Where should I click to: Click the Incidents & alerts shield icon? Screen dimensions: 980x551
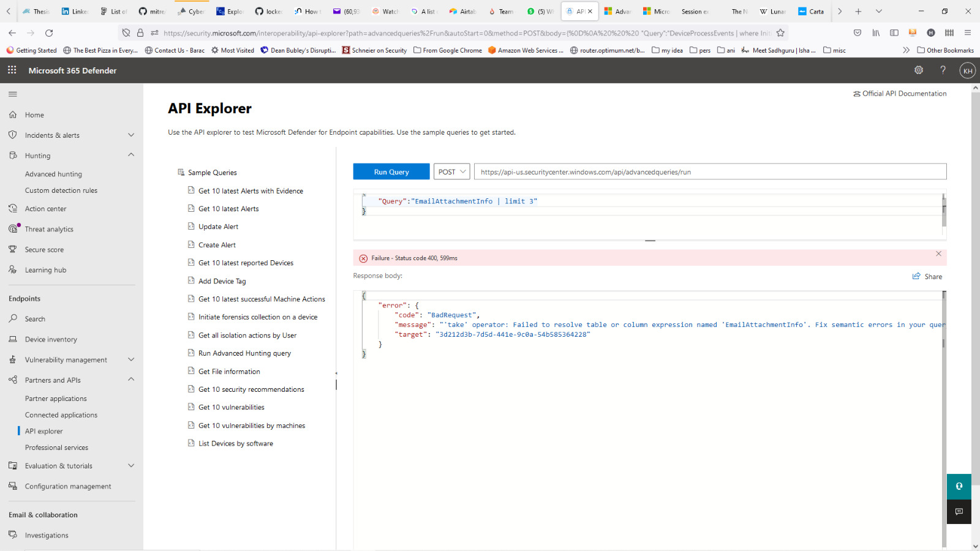coord(13,135)
